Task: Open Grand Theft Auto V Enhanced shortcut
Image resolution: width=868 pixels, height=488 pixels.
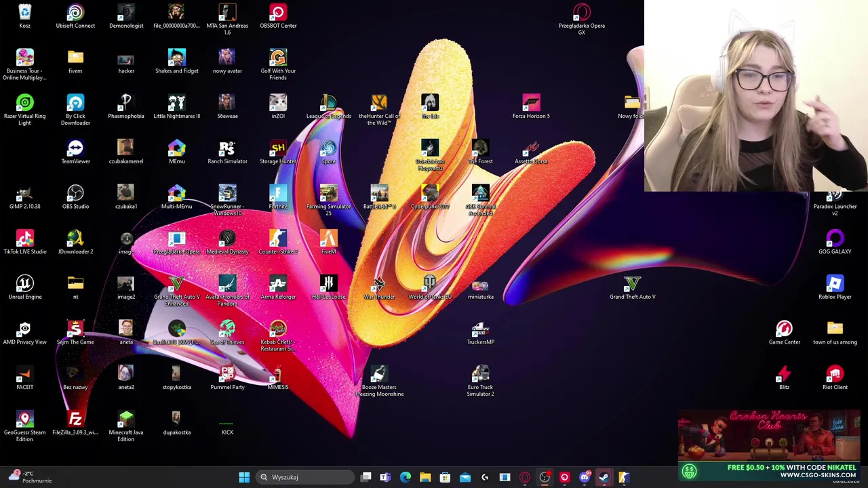Action: pyautogui.click(x=177, y=291)
